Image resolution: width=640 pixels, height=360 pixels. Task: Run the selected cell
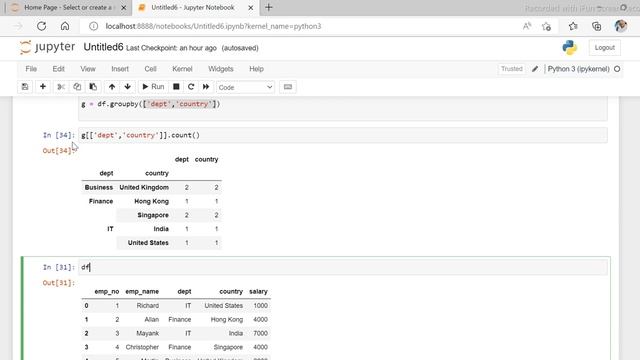pos(153,87)
